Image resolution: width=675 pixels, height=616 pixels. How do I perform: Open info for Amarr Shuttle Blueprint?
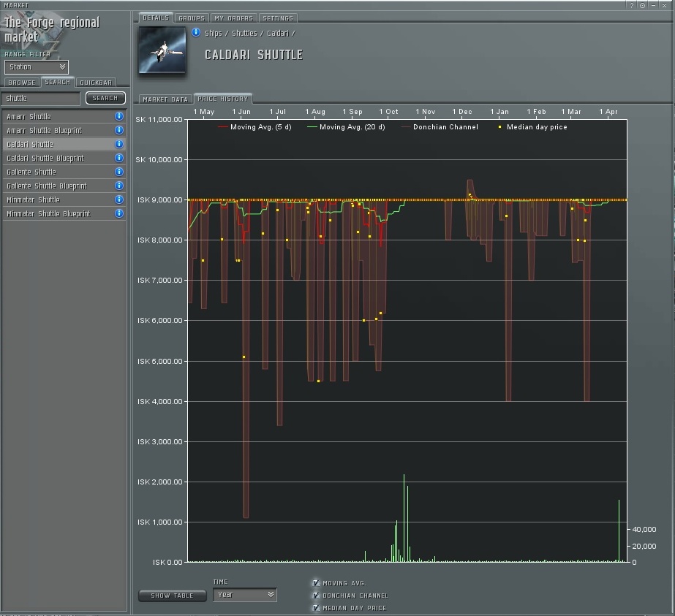(119, 130)
